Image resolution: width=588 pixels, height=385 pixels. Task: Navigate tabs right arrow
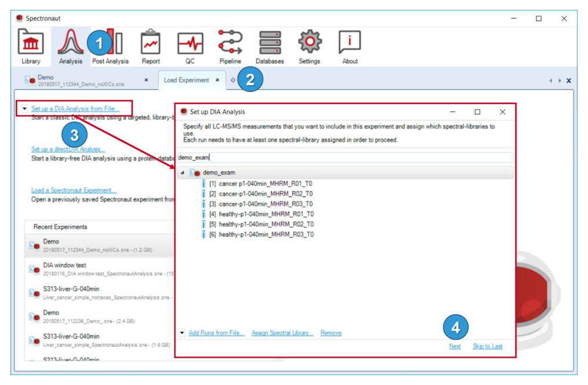tap(560, 80)
